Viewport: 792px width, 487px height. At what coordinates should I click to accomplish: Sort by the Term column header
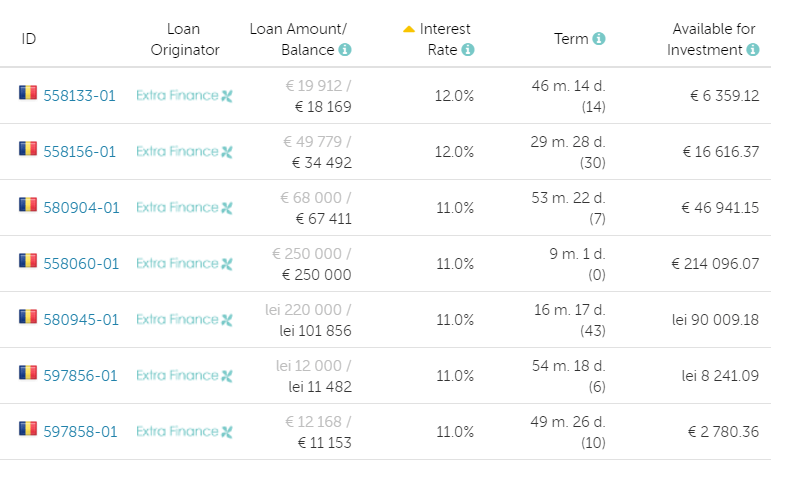pos(571,39)
